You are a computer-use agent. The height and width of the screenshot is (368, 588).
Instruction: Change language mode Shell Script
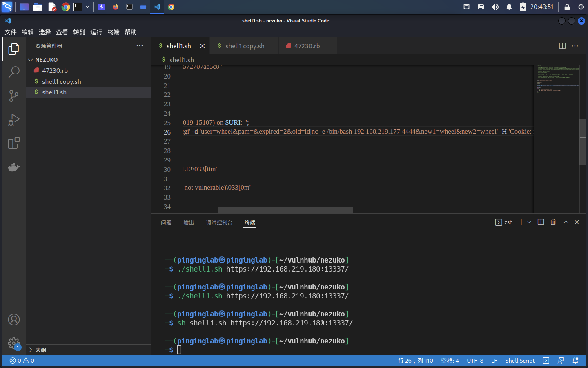click(520, 360)
